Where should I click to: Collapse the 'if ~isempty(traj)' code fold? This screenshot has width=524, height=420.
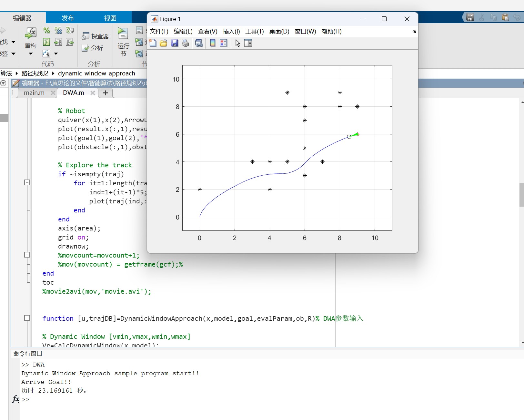click(x=27, y=182)
